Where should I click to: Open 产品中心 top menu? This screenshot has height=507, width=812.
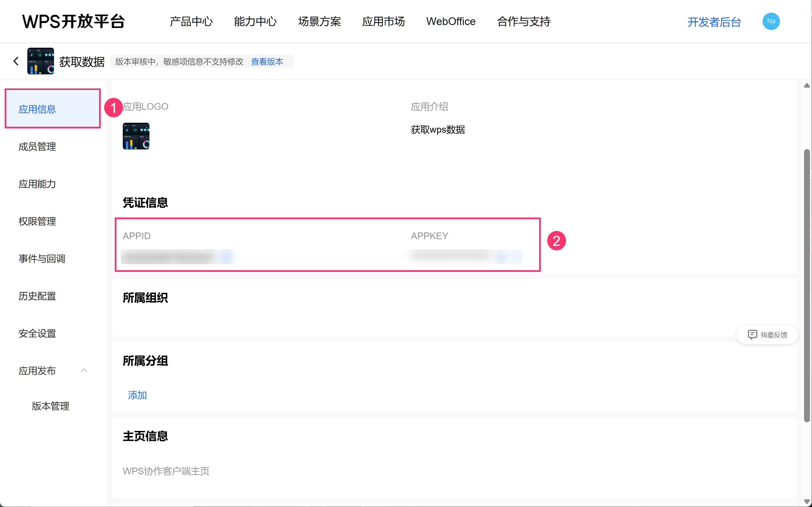[191, 21]
